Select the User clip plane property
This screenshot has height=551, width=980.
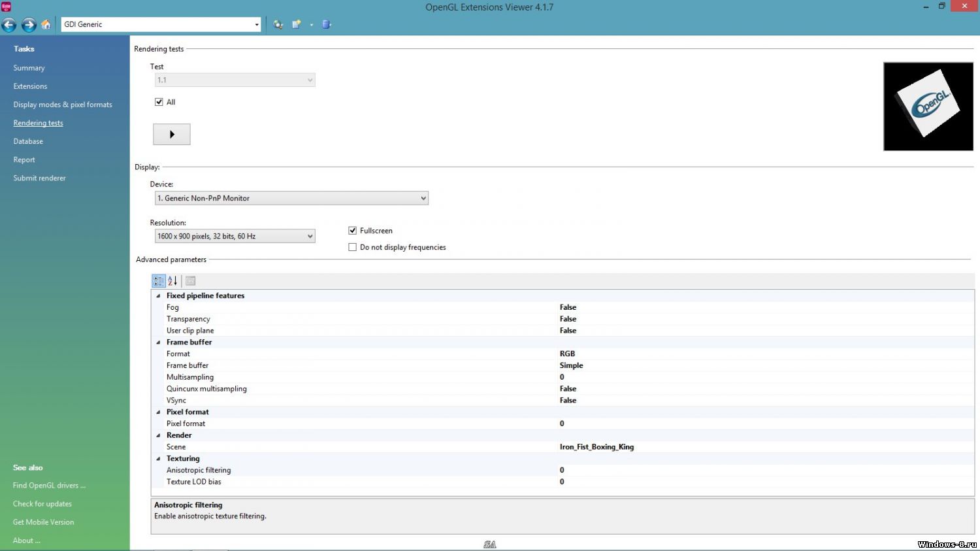pyautogui.click(x=563, y=331)
